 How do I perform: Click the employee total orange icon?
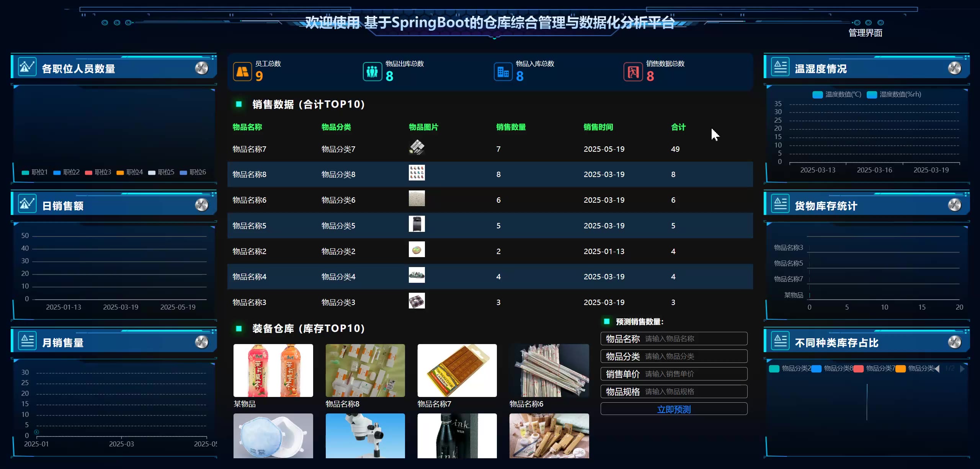(x=242, y=72)
